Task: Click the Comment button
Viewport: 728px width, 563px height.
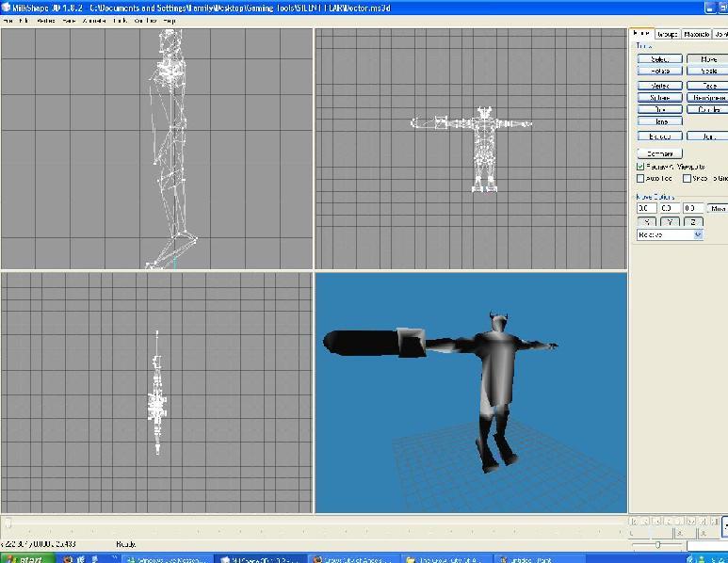Action: tap(659, 153)
